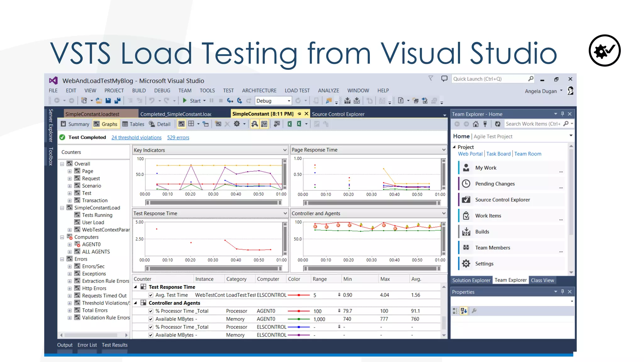Click the notifications flag filter icon
This screenshot has width=644, height=362.
tap(431, 79)
